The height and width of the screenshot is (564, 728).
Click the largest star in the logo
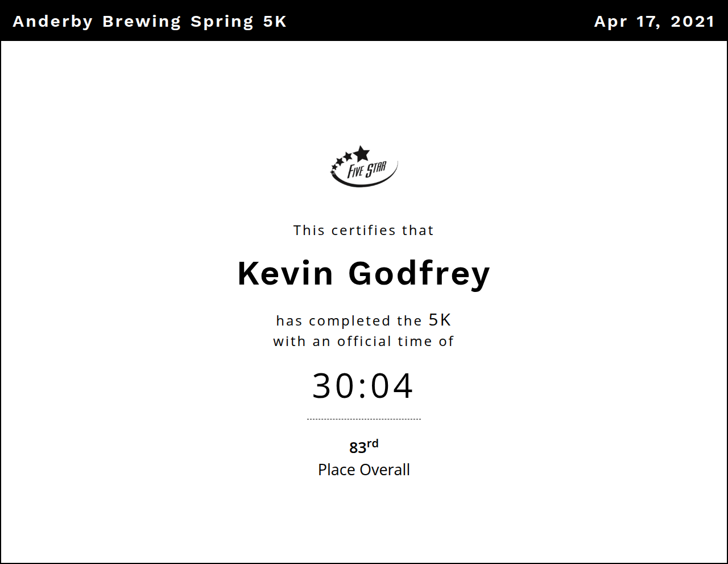tap(361, 153)
